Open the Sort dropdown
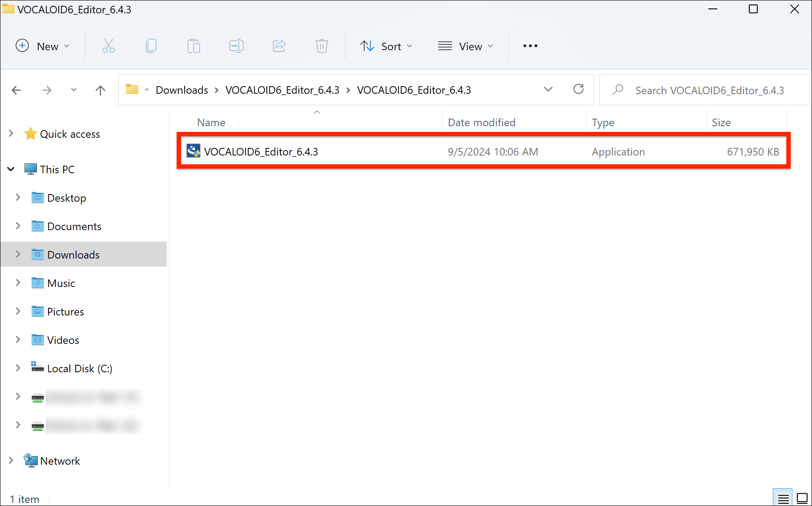The height and width of the screenshot is (506, 812). click(386, 46)
